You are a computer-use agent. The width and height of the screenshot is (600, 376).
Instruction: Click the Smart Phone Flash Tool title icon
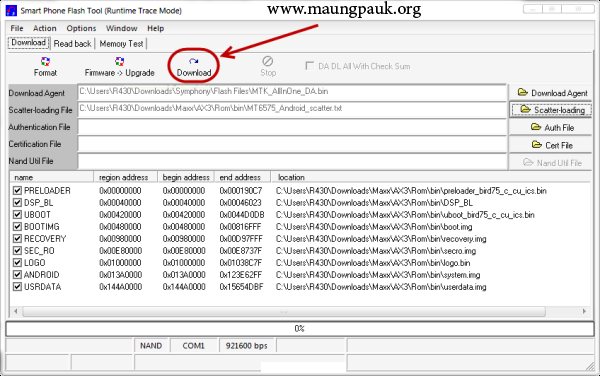(11, 10)
